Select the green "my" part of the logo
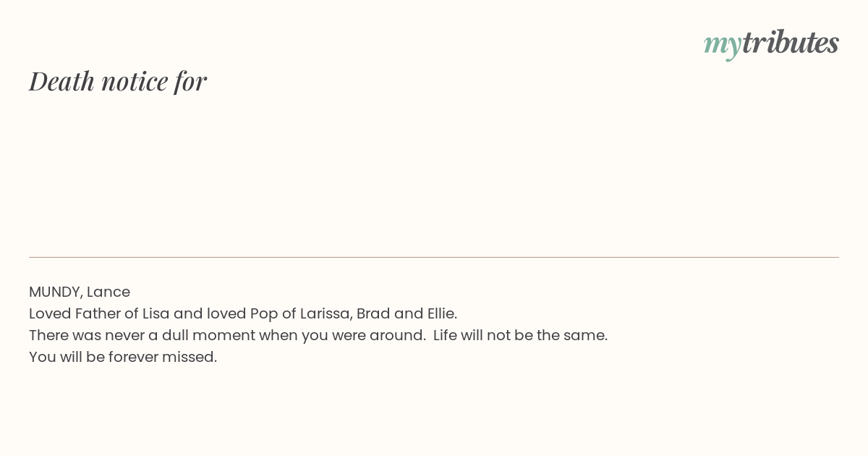Image resolution: width=868 pixels, height=456 pixels. (x=722, y=46)
